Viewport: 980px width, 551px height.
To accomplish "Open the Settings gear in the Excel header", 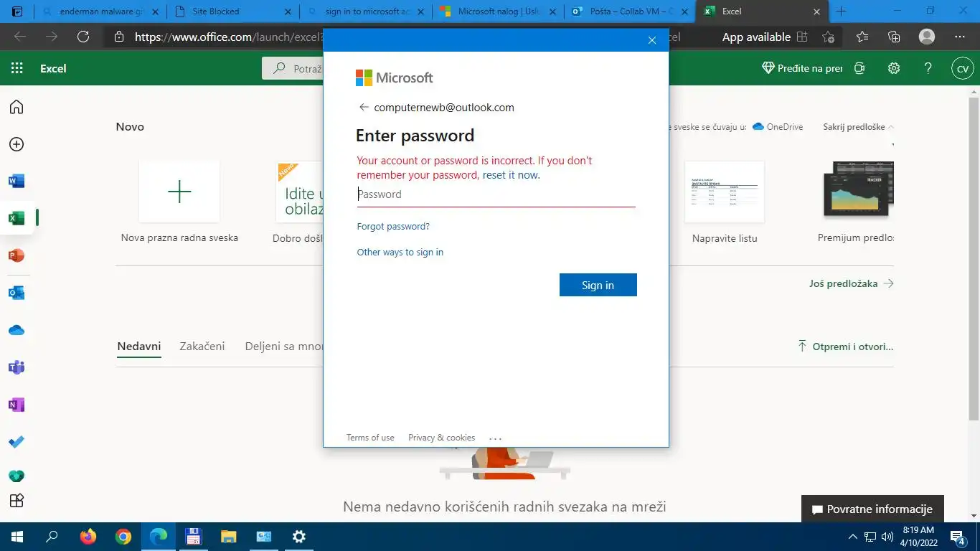I will [x=894, y=68].
